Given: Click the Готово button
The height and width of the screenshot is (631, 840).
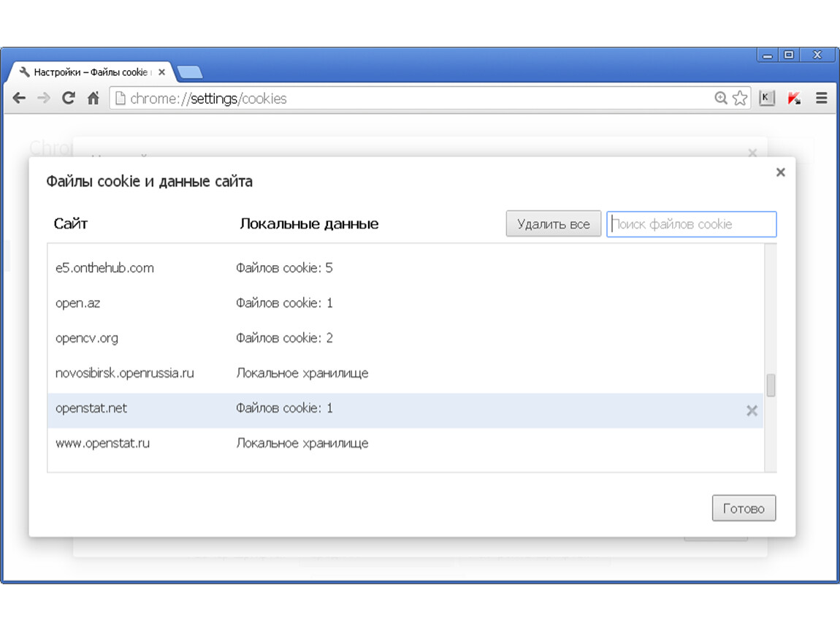Looking at the screenshot, I should pyautogui.click(x=744, y=508).
